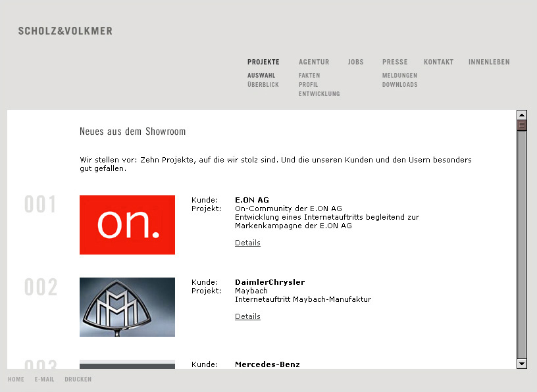Viewport: 537px width, 392px height.
Task: Open Downloads under Presse
Action: click(399, 85)
